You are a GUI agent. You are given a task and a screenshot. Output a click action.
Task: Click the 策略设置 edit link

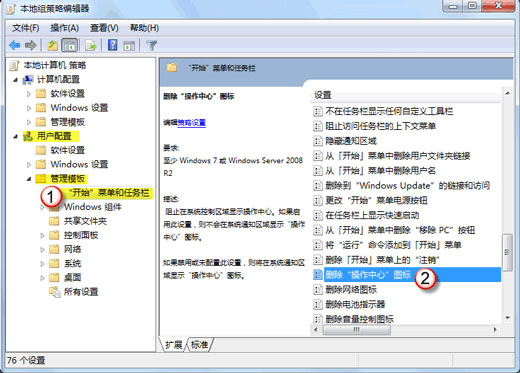(x=191, y=123)
